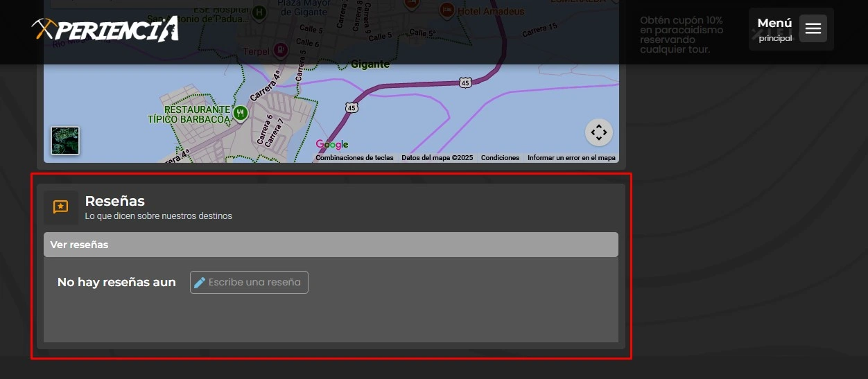Viewport: 868px width, 379px height.
Task: Open the map Condiciones link
Action: pos(500,158)
